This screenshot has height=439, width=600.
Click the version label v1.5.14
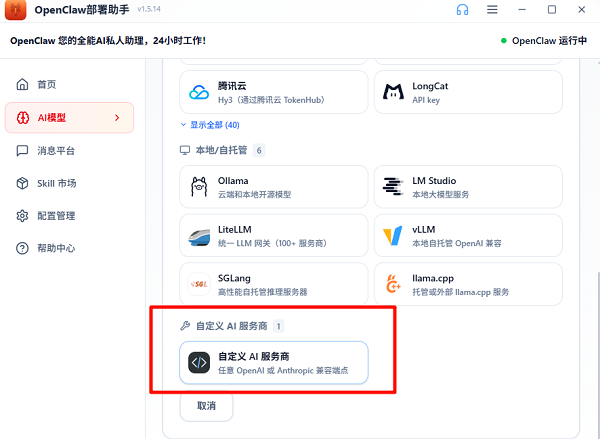[149, 9]
